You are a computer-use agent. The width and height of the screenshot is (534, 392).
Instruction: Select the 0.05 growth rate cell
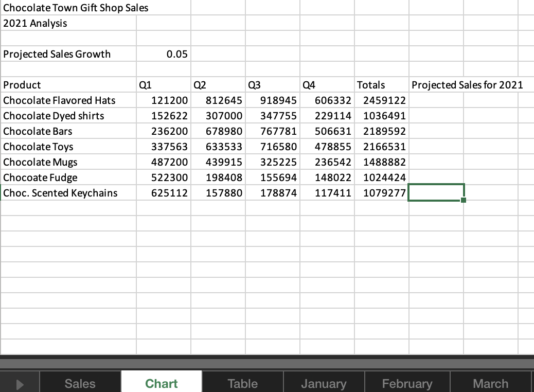click(x=163, y=54)
